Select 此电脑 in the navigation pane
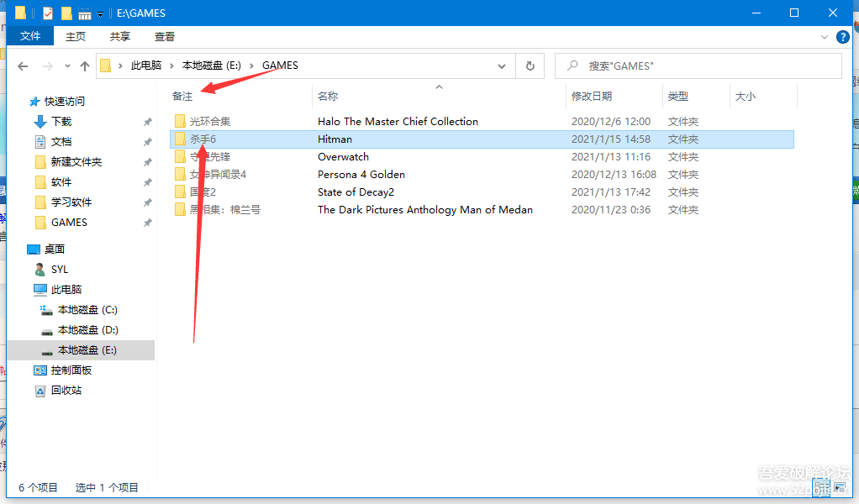Image resolution: width=859 pixels, height=504 pixels. tap(66, 290)
